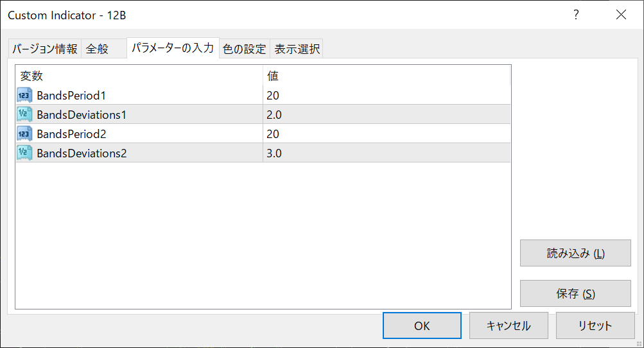Click the integer icon beside BandsPeriod2
The height and width of the screenshot is (348, 644).
pyautogui.click(x=24, y=134)
